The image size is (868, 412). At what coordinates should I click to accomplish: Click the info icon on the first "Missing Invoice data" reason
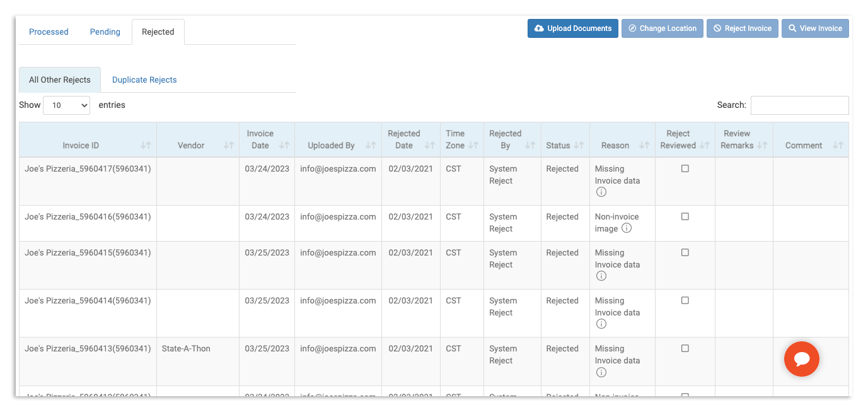(601, 192)
